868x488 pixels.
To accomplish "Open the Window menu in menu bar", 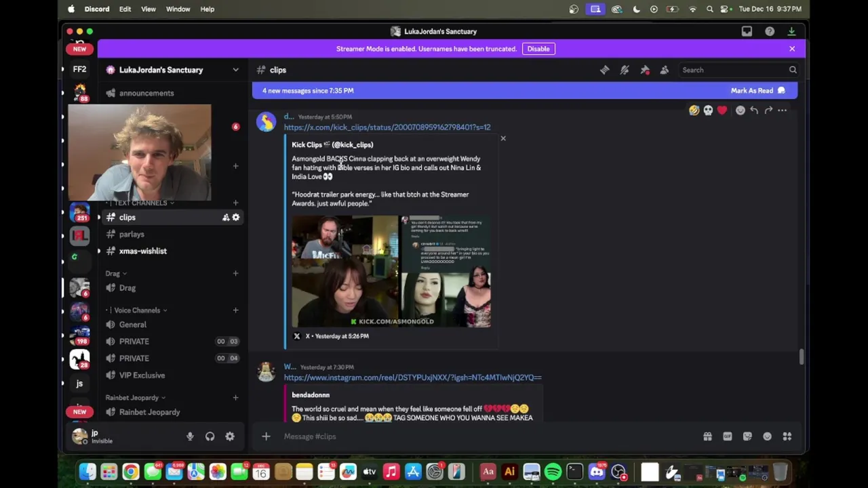I will 178,9.
